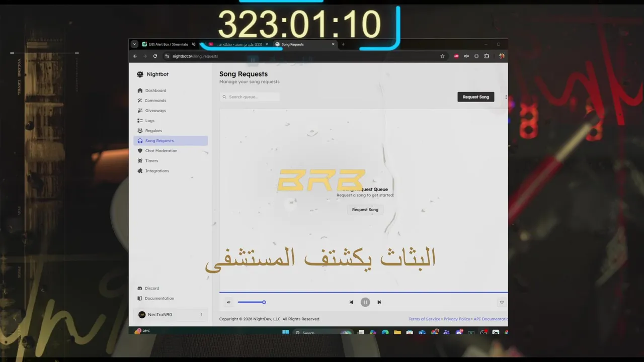Switch to Alert Box / Streamlabs tab
The height and width of the screenshot is (362, 644).
click(168, 44)
